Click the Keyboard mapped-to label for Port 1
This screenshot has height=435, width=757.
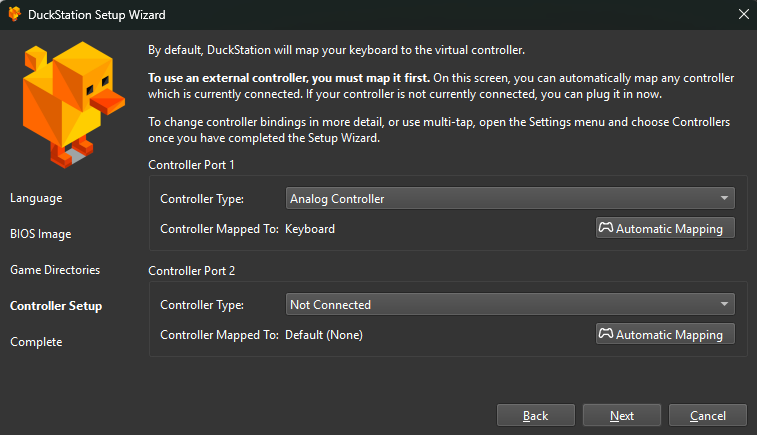(x=310, y=229)
